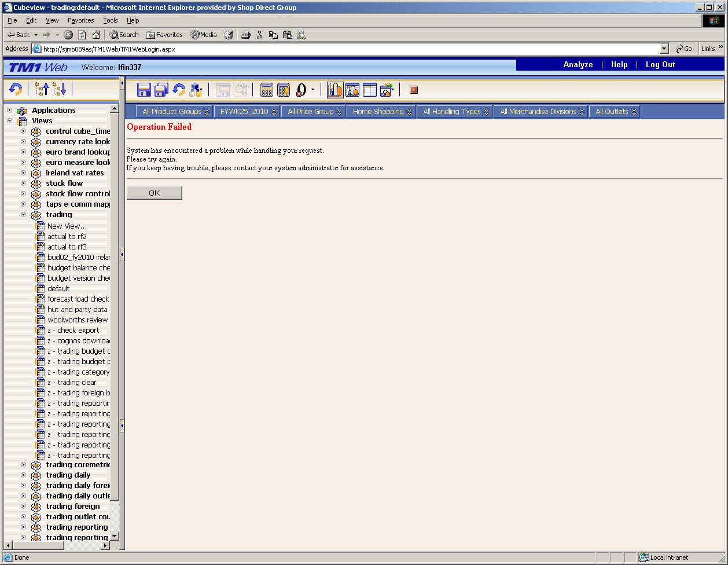
Task: Click the Suppress Zeros icon
Action: pos(301,90)
